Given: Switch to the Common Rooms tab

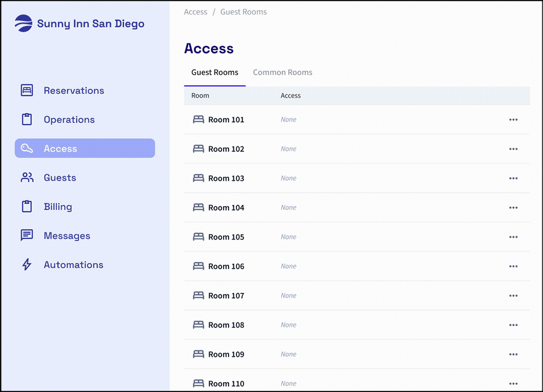Looking at the screenshot, I should [x=282, y=73].
